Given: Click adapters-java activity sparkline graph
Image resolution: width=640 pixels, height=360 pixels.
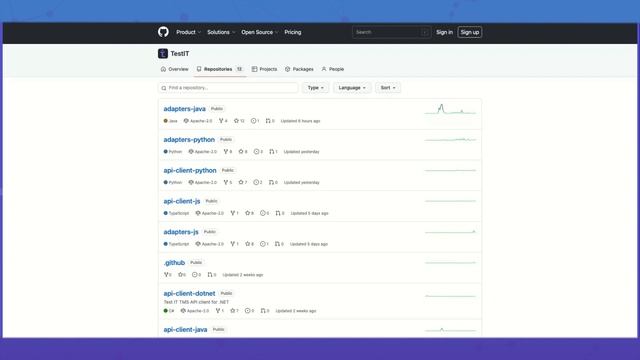Looking at the screenshot, I should [x=450, y=109].
